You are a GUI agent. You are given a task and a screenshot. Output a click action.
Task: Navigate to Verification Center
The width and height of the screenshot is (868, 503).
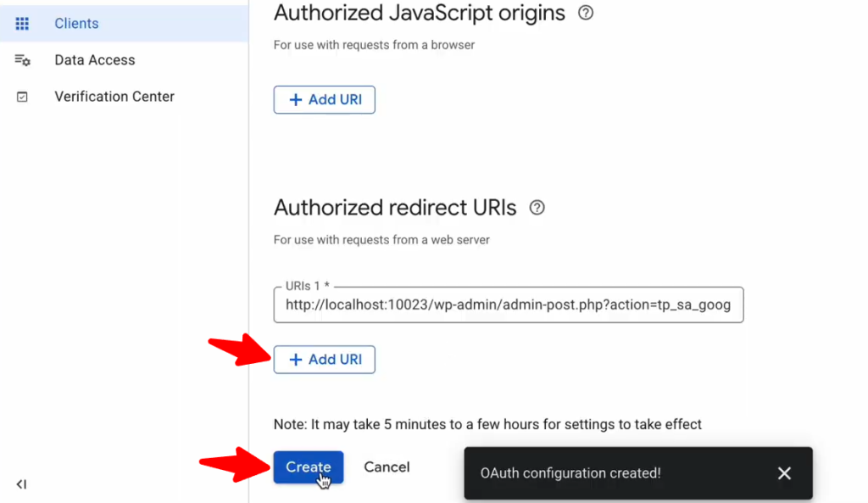(114, 97)
